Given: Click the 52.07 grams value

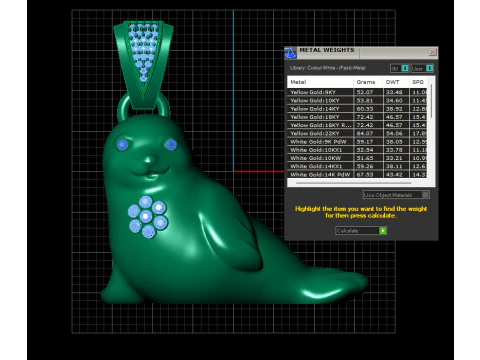Looking at the screenshot, I should [x=365, y=92].
